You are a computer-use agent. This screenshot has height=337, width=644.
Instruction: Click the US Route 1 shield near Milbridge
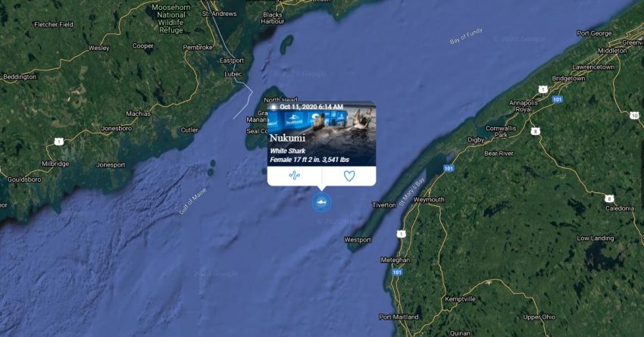coord(59,142)
